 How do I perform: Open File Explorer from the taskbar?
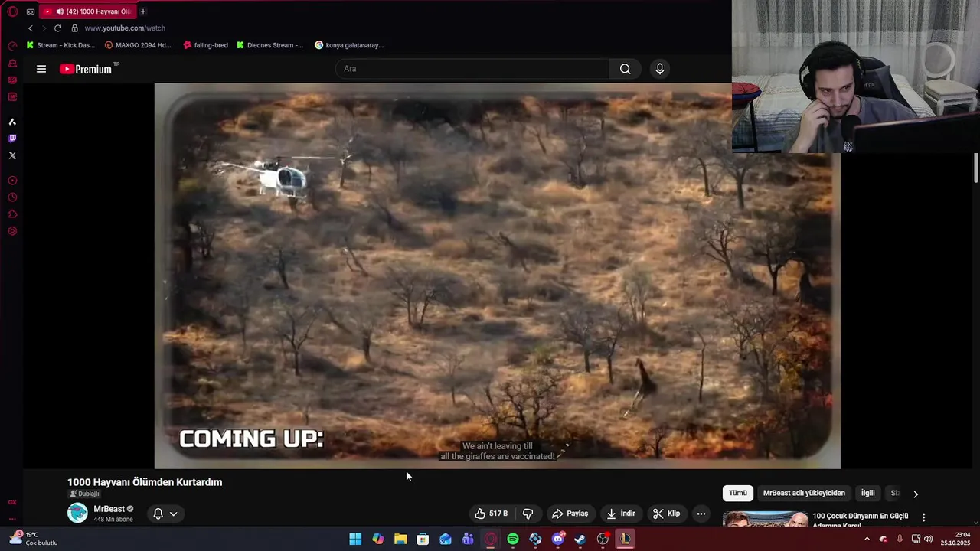coord(400,540)
